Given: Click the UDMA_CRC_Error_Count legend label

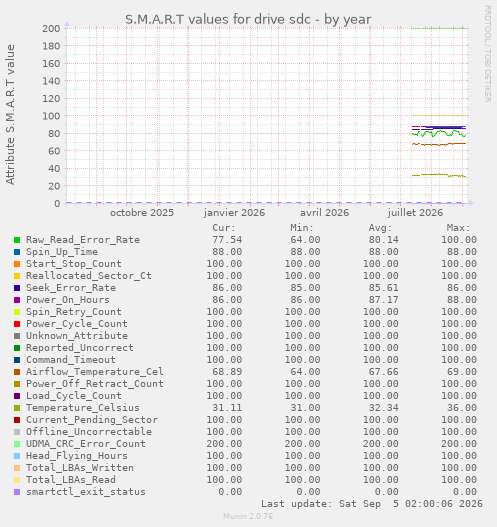Looking at the screenshot, I should tap(86, 444).
